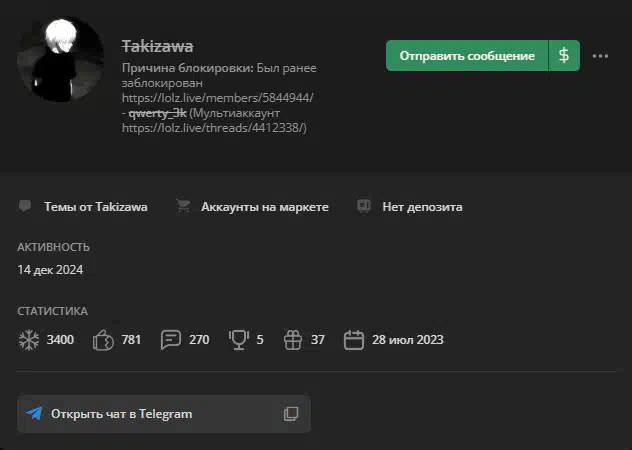Click the Нет депозита label
Screen dimensions: 632x450
point(422,207)
